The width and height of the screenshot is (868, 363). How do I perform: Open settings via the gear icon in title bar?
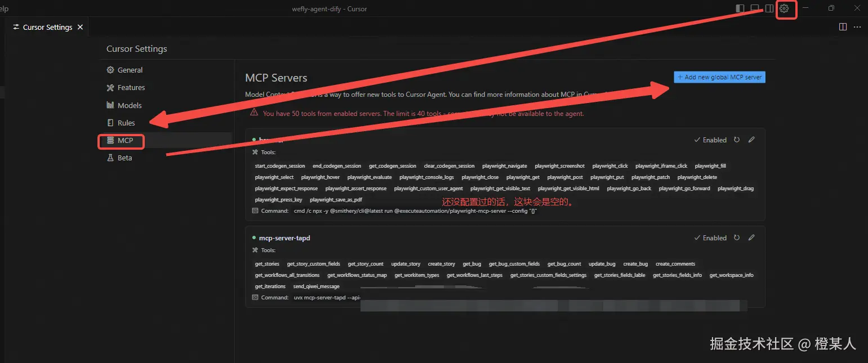tap(784, 8)
